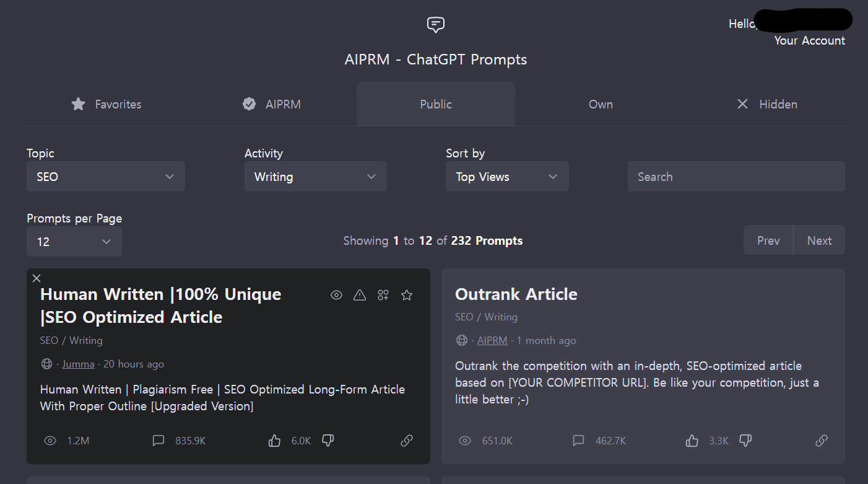
Task: Upvote the Outrank Article prompt
Action: point(692,441)
